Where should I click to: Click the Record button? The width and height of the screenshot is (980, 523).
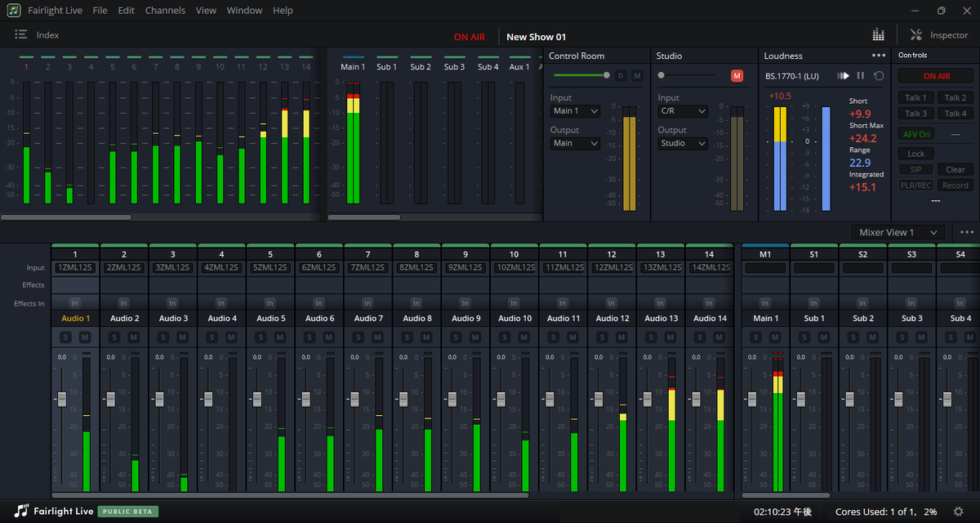(955, 186)
